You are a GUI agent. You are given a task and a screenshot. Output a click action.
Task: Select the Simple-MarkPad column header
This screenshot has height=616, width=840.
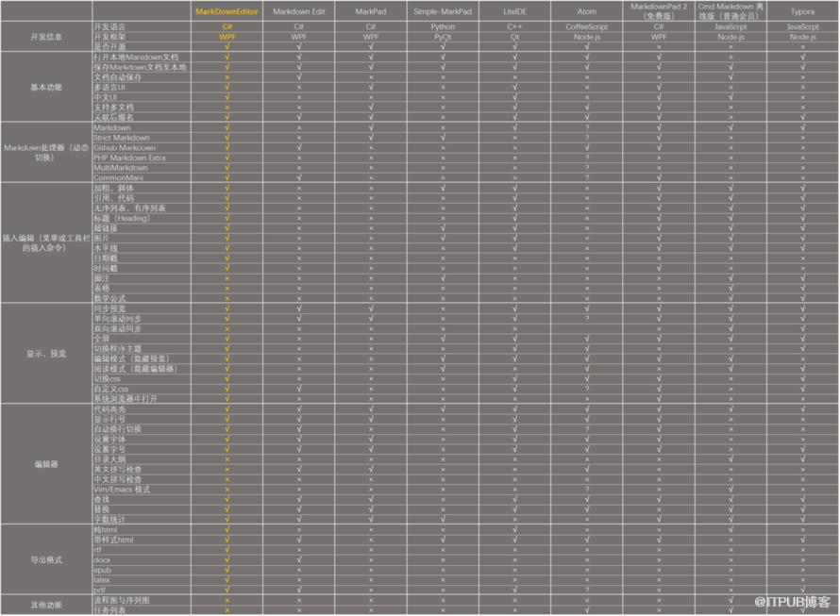tap(443, 11)
